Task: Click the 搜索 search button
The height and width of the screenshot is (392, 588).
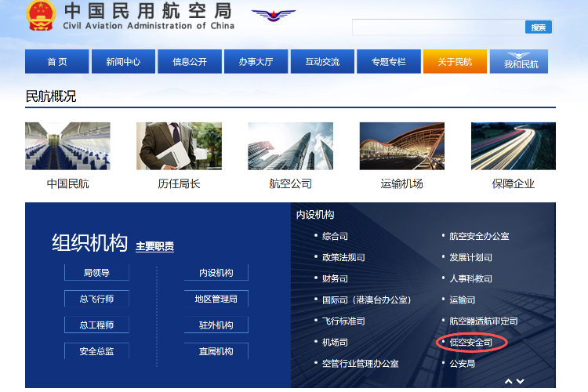Action: tap(538, 27)
